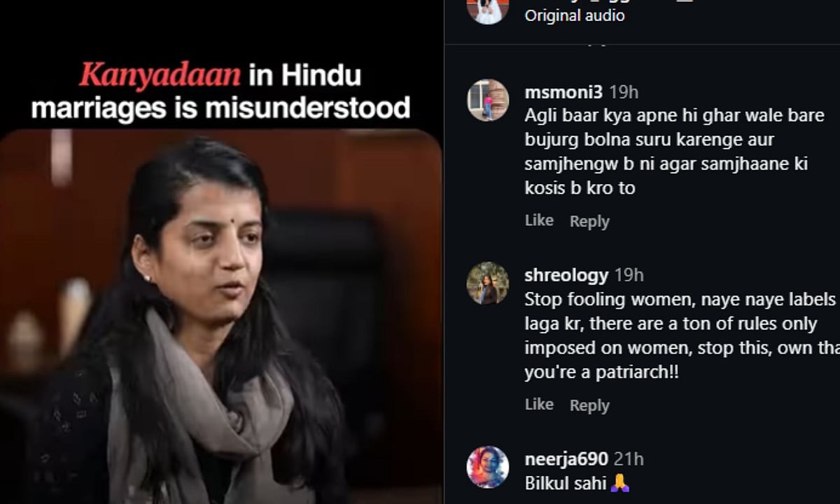Screen dimensions: 840x504
Task: Reply to shreology's comment
Action: (x=589, y=405)
